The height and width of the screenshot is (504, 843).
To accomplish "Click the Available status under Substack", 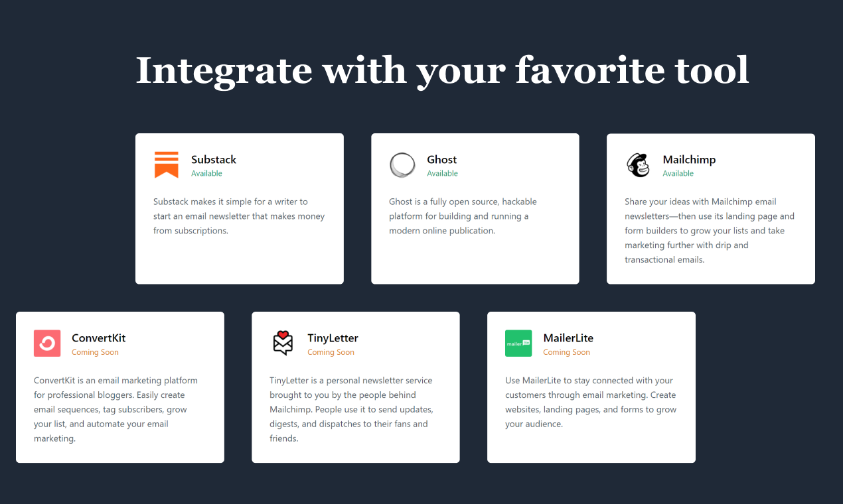I will coord(206,174).
